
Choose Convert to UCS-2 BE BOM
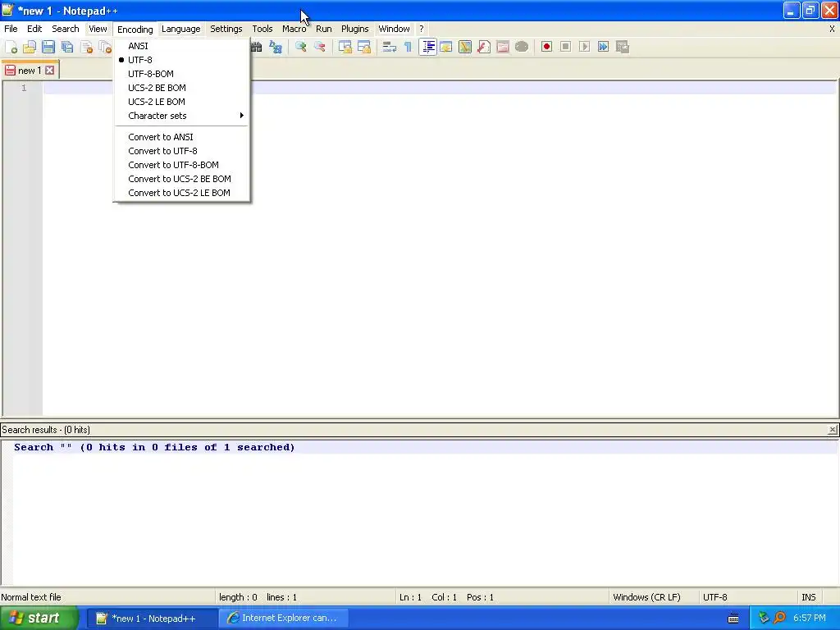(x=181, y=179)
